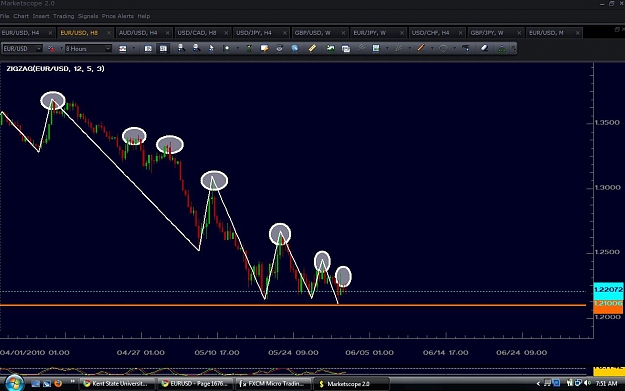
Task: Open the Signals menu
Action: pyautogui.click(x=88, y=16)
